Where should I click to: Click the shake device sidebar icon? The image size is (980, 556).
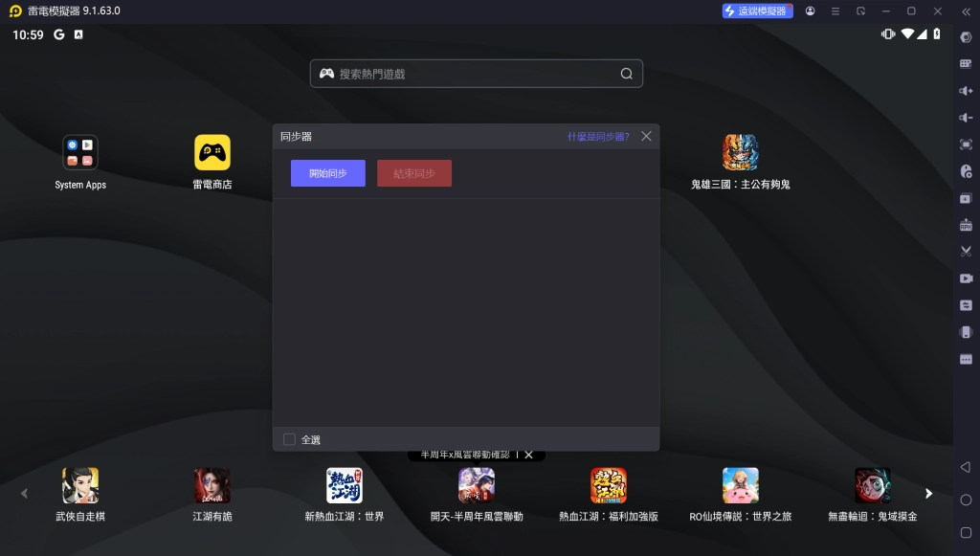coord(966,332)
